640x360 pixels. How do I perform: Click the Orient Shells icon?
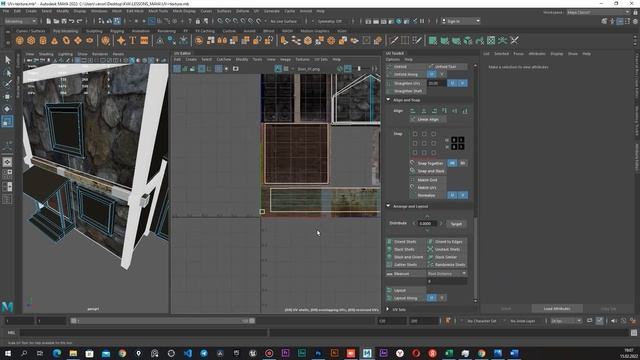click(389, 242)
